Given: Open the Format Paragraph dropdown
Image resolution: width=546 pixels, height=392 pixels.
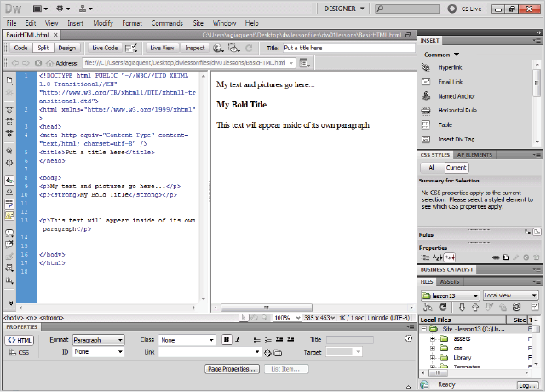Looking at the screenshot, I should point(98,340).
